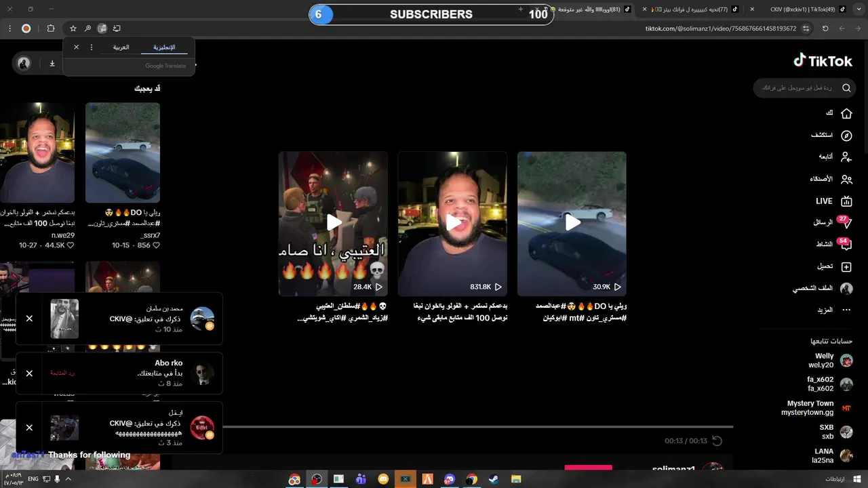Open fa_x602 followed account
The width and height of the screenshot is (868, 488).
831,384
